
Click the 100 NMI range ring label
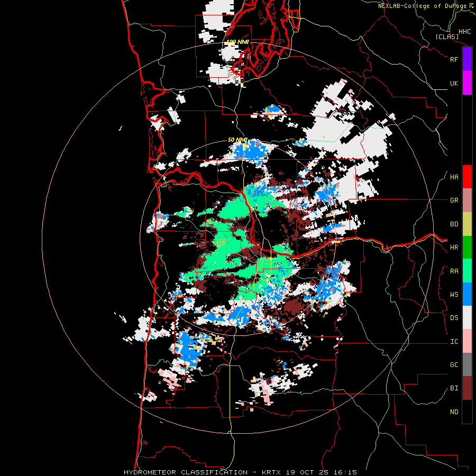pos(237,42)
